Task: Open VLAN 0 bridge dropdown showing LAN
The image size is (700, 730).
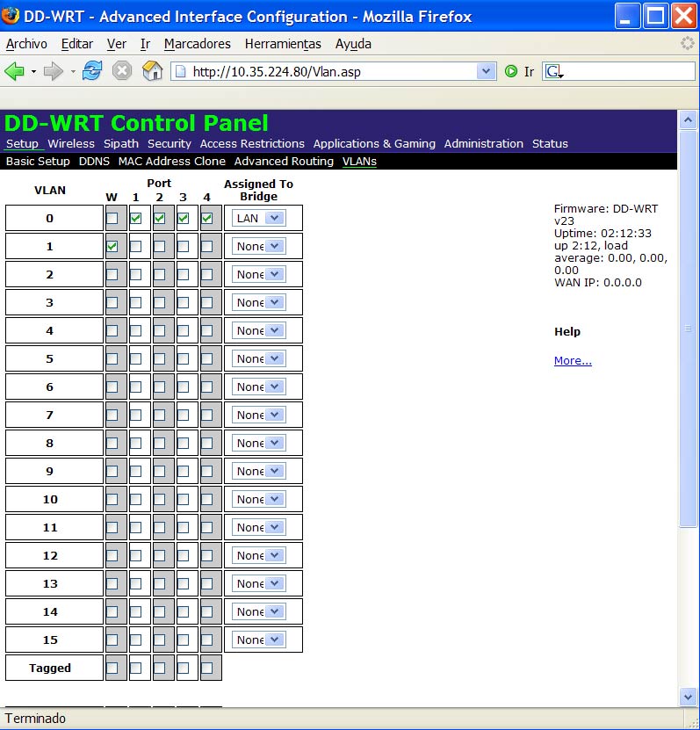Action: coord(259,219)
